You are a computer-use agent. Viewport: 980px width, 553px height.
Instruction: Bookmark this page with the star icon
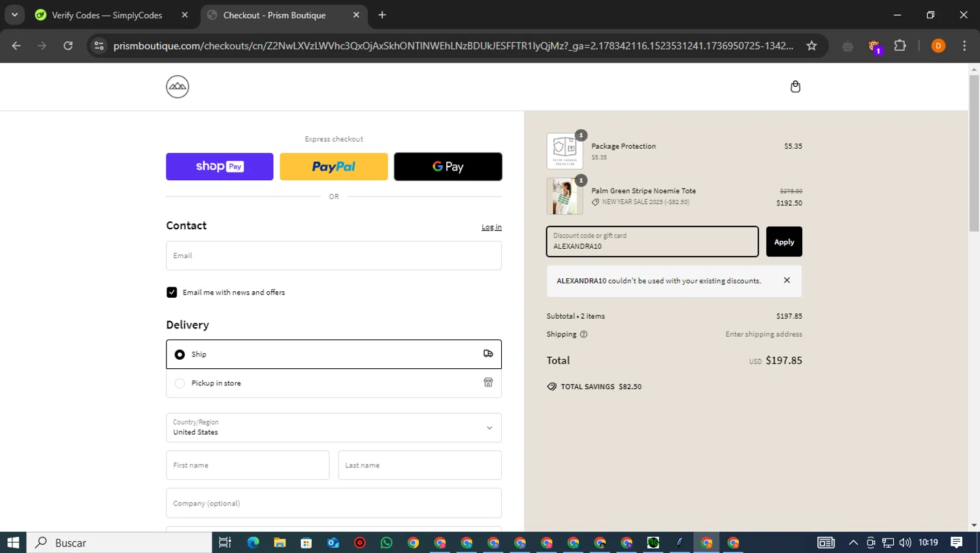click(811, 46)
